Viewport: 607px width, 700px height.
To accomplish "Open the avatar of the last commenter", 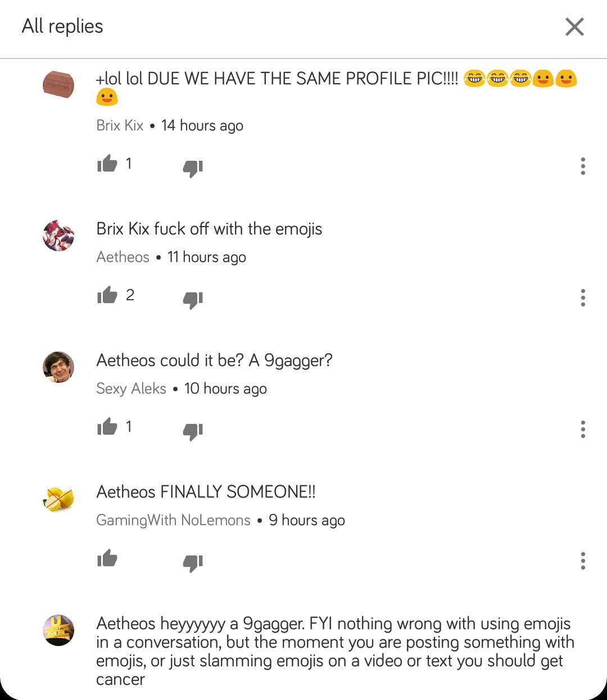I will tap(58, 630).
